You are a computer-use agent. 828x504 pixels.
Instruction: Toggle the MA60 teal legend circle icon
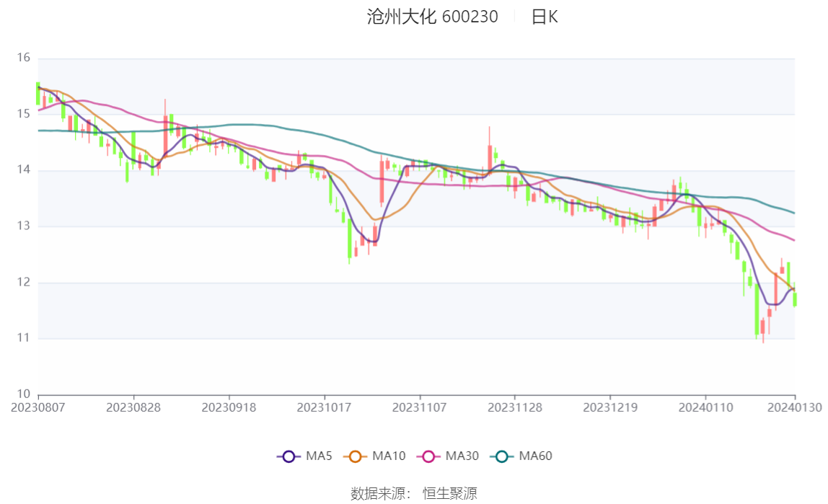tap(502, 456)
